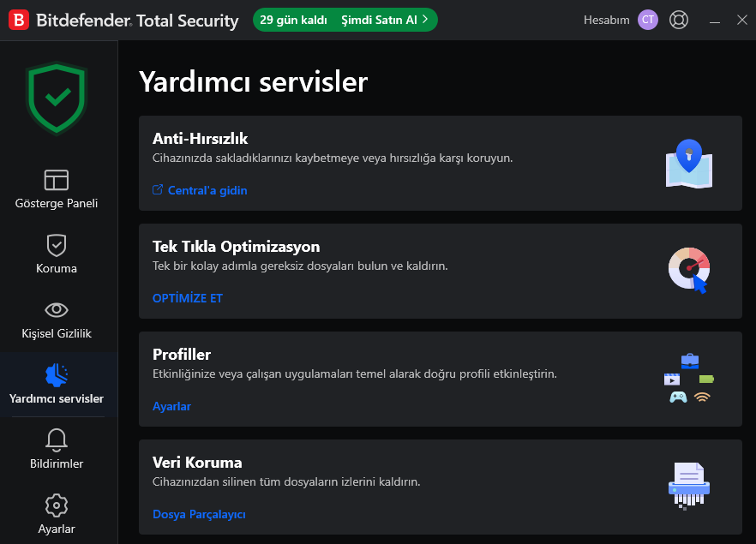Click the text 'Tek bir kolay adımla gereksiz dosyaları'
This screenshot has width=756, height=544.
coord(253,266)
